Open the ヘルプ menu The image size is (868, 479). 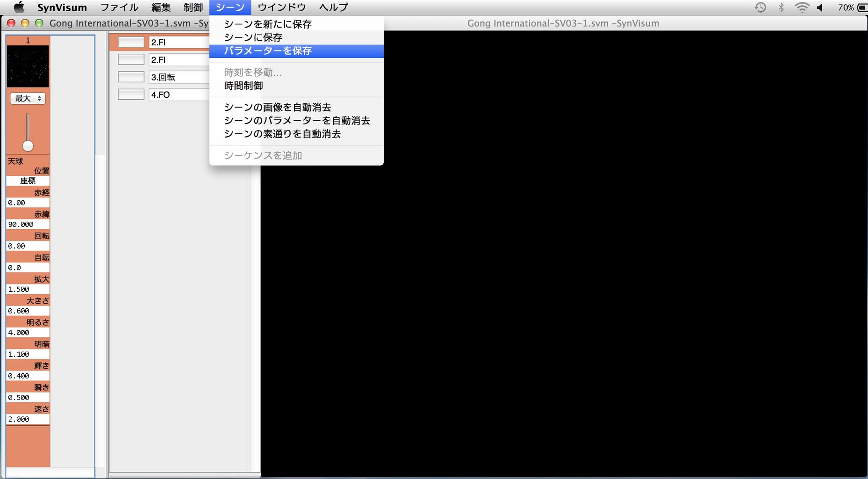334,7
